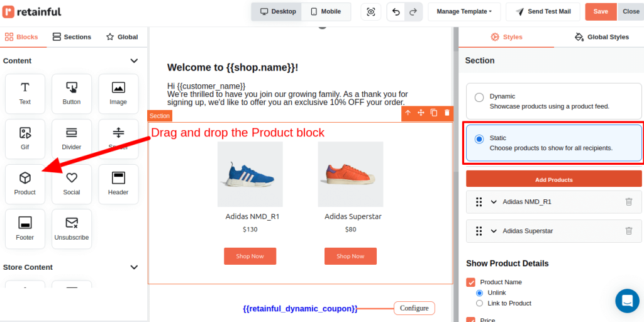Click the Adidas NMD_R1 name below blue shoe

[x=252, y=216]
